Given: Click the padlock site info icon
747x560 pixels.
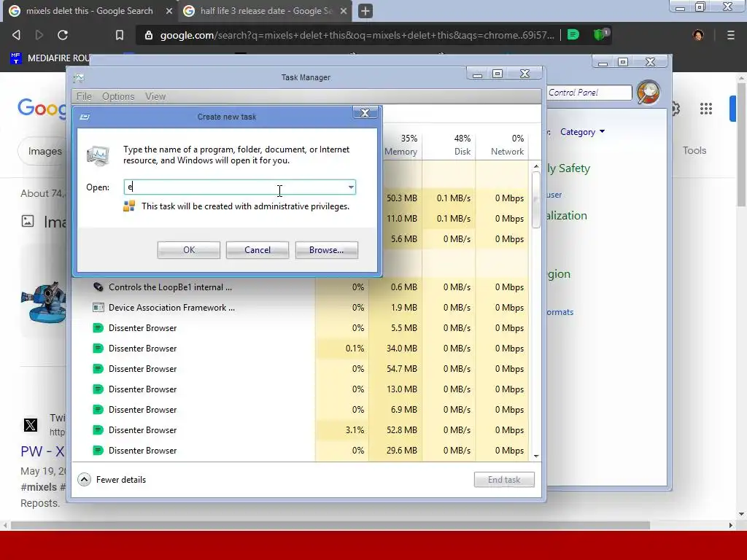Looking at the screenshot, I should (149, 35).
